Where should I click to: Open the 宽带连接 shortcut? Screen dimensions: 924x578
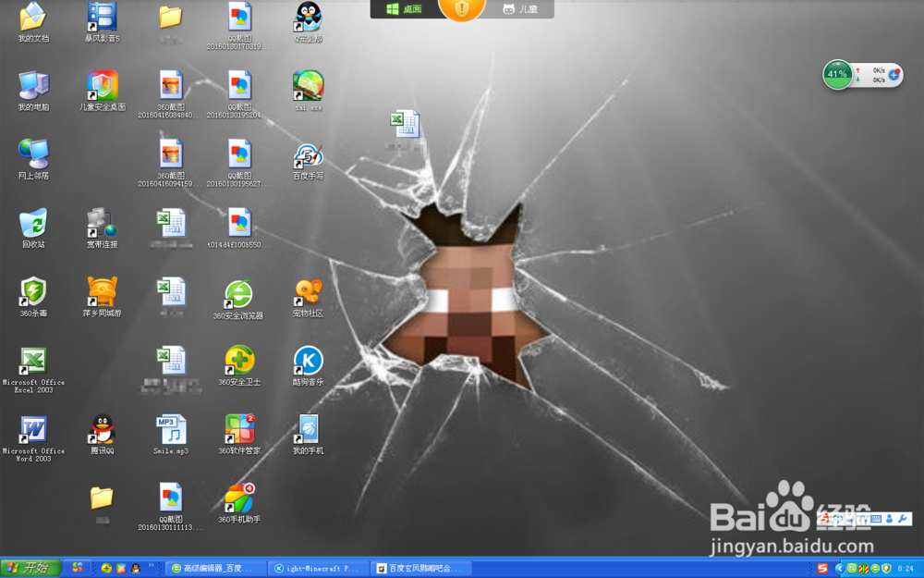tap(102, 228)
